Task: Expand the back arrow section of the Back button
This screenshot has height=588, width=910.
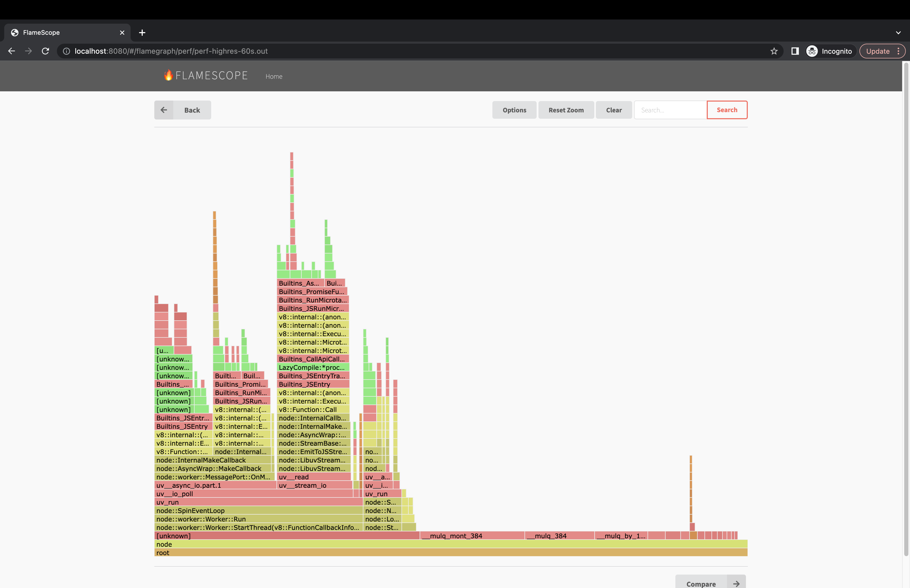Action: tap(164, 110)
